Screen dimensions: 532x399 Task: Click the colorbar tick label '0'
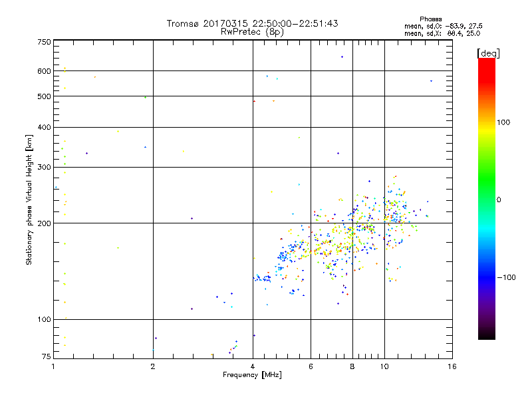click(x=499, y=200)
